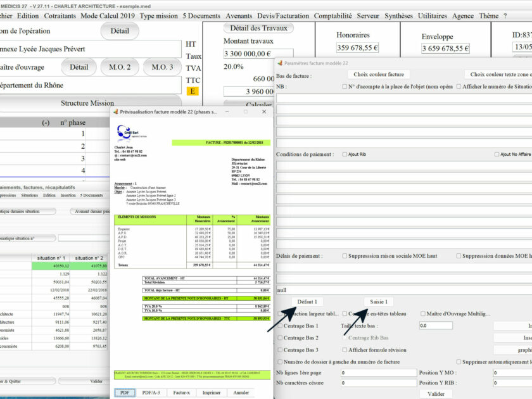Click the operation name field Annexe Lycée Jacques Prévert

90,49
